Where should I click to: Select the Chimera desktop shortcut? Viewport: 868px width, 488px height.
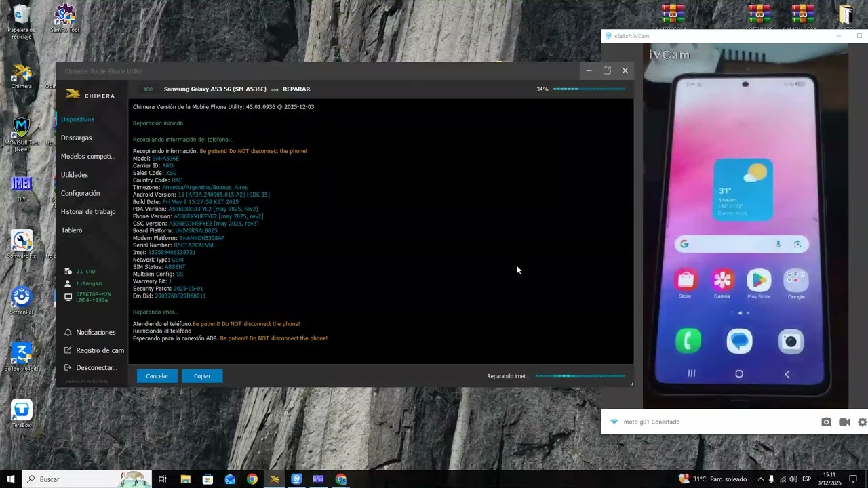(21, 77)
